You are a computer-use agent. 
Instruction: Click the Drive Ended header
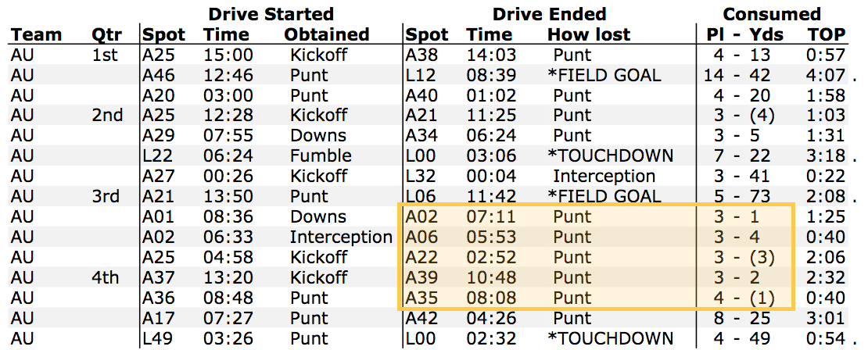(x=549, y=14)
